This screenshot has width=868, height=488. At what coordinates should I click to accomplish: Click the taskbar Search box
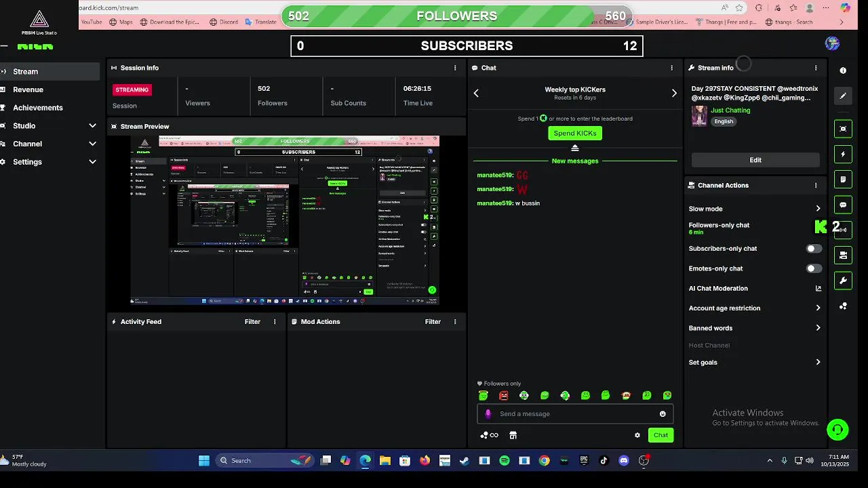pyautogui.click(x=265, y=461)
